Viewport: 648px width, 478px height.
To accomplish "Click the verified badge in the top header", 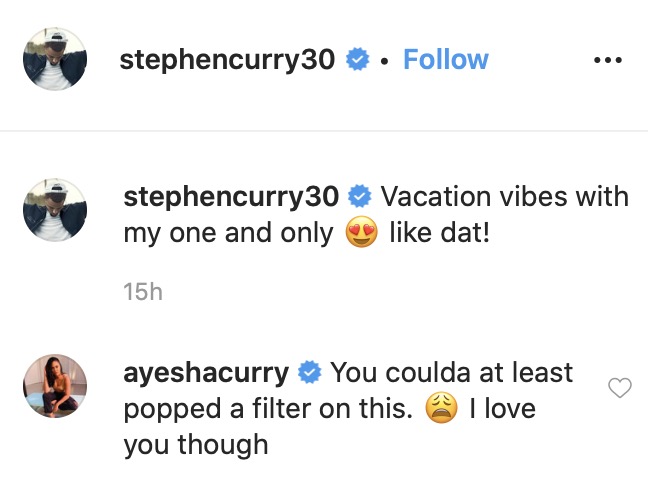I will (x=357, y=61).
